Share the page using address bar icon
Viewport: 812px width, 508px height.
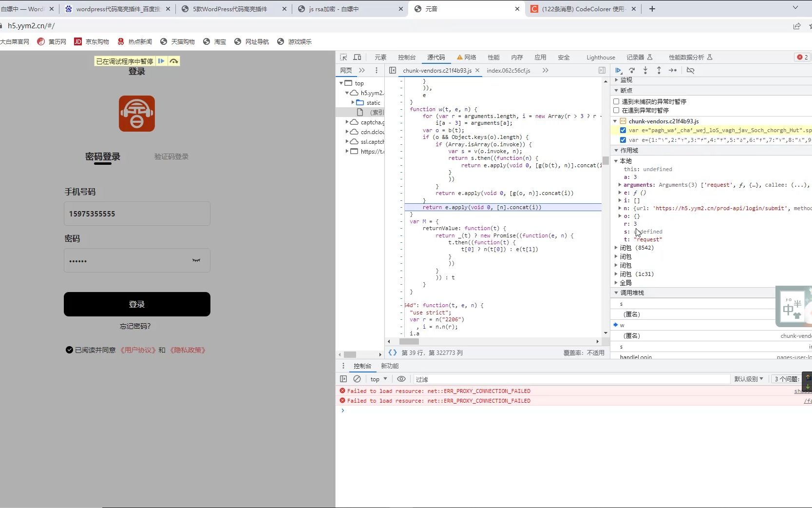point(797,26)
